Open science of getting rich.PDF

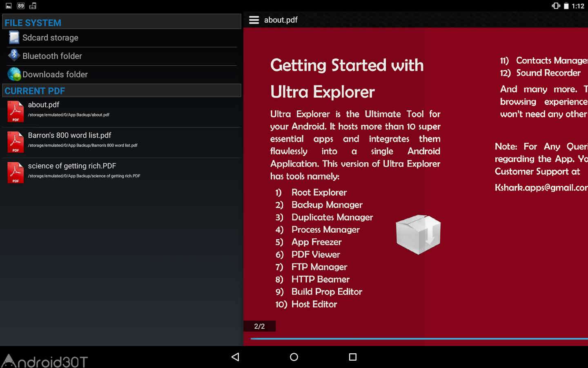tap(122, 173)
